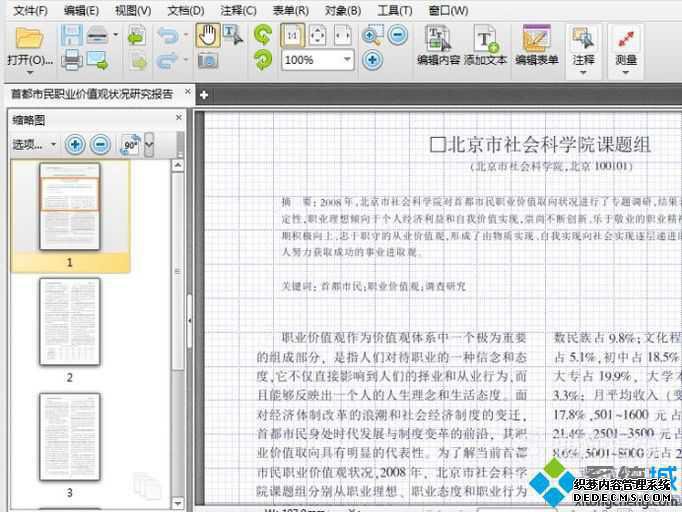Select page 1 thumbnail
Image resolution: width=682 pixels, height=512 pixels.
70,206
